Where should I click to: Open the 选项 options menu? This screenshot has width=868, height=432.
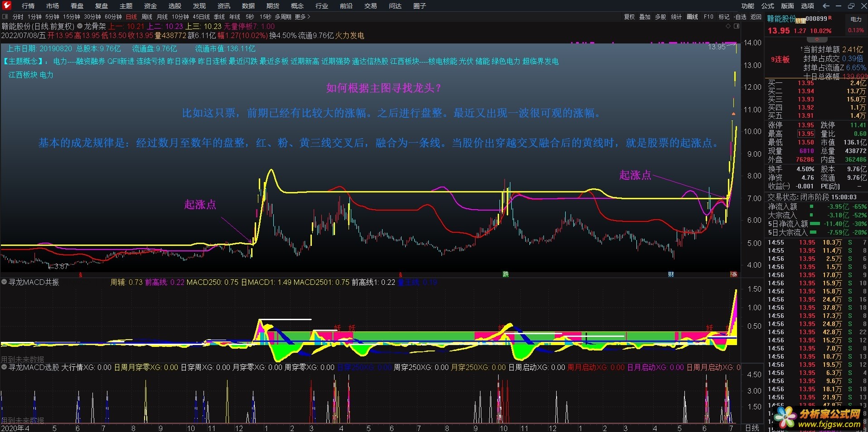[808, 6]
